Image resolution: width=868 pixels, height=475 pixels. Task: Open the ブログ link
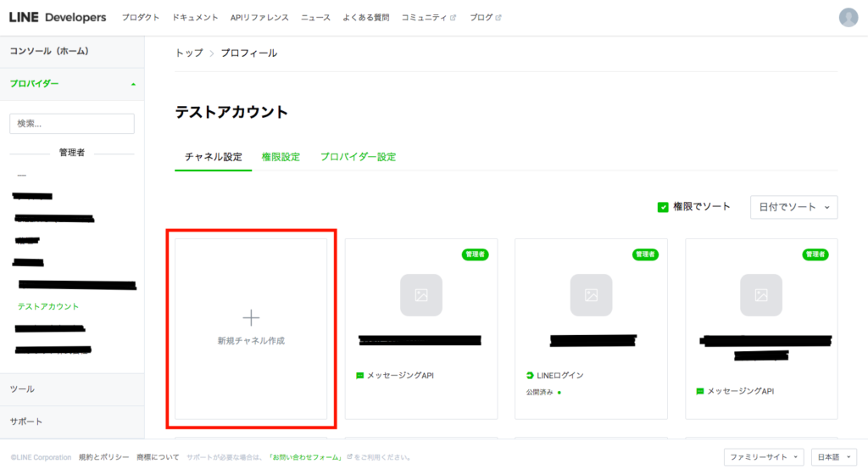(x=481, y=18)
